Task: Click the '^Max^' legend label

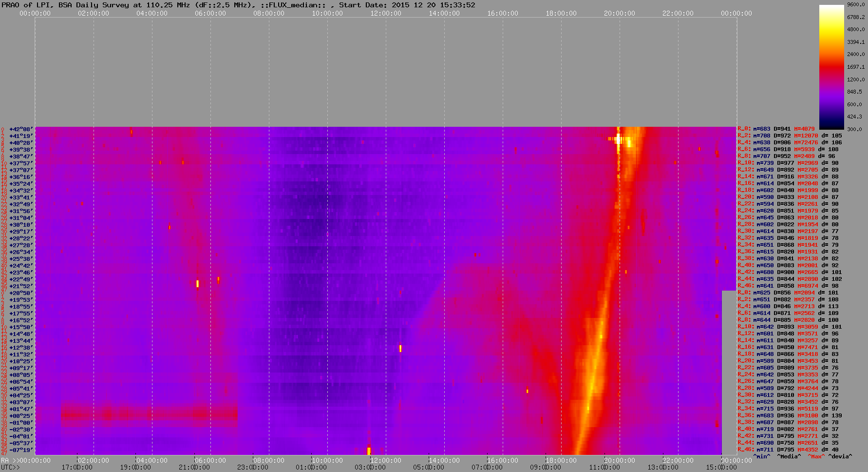Action: pos(816,456)
